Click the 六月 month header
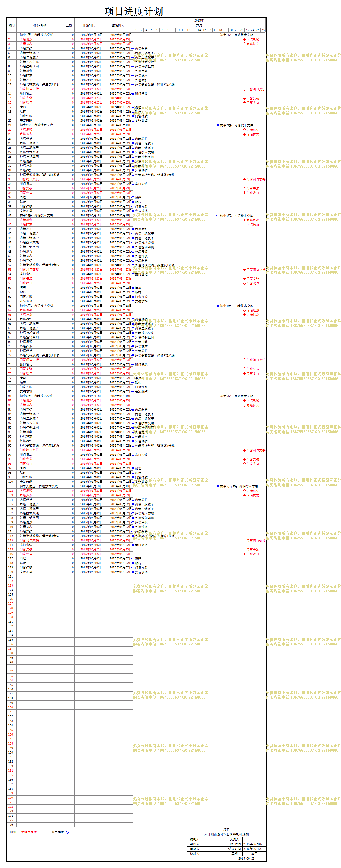This screenshot has height=868, width=341. (199, 25)
